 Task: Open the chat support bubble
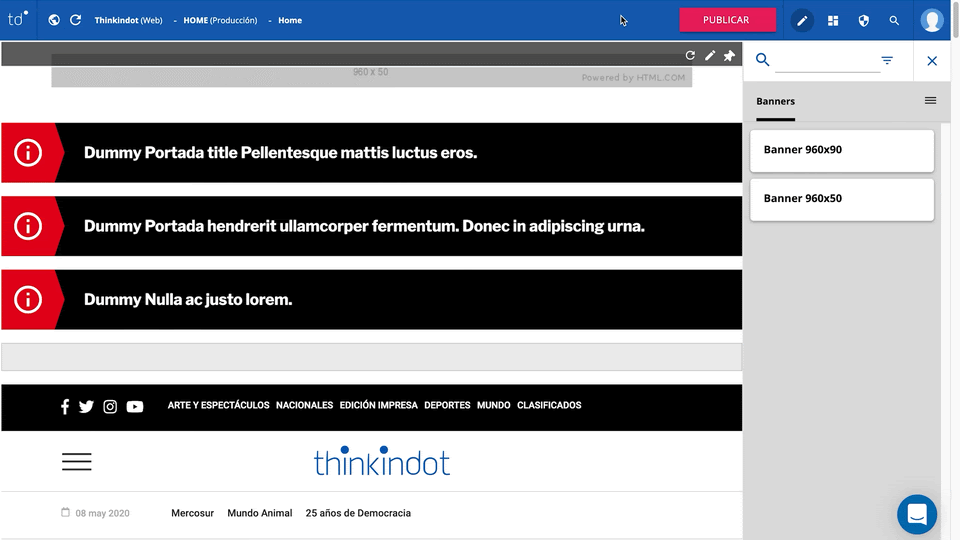[x=916, y=515]
